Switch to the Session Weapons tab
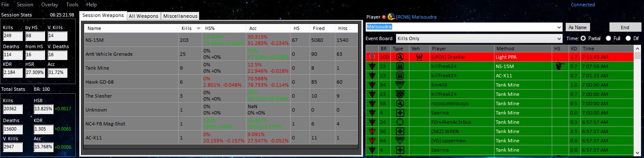Screen dimensions: 644x158 [x=103, y=15]
